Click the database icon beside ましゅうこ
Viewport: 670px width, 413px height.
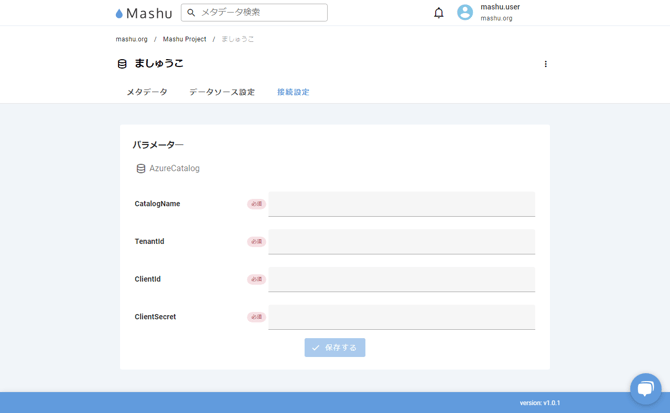coord(122,64)
